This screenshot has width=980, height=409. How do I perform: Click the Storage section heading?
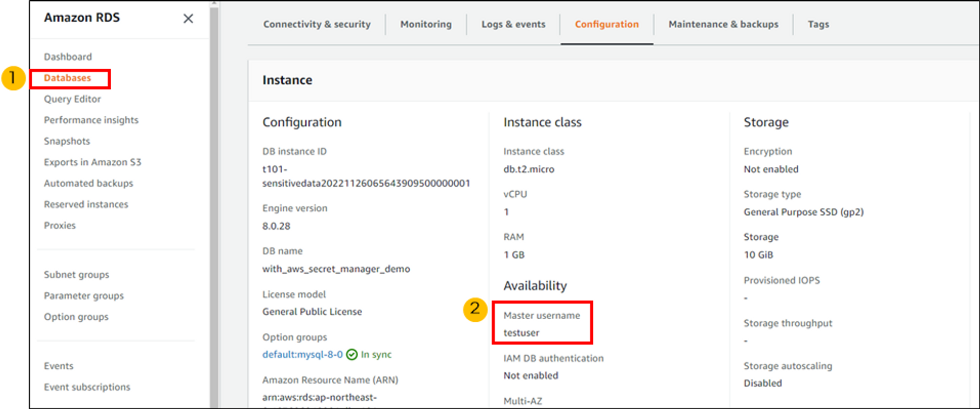pos(766,122)
